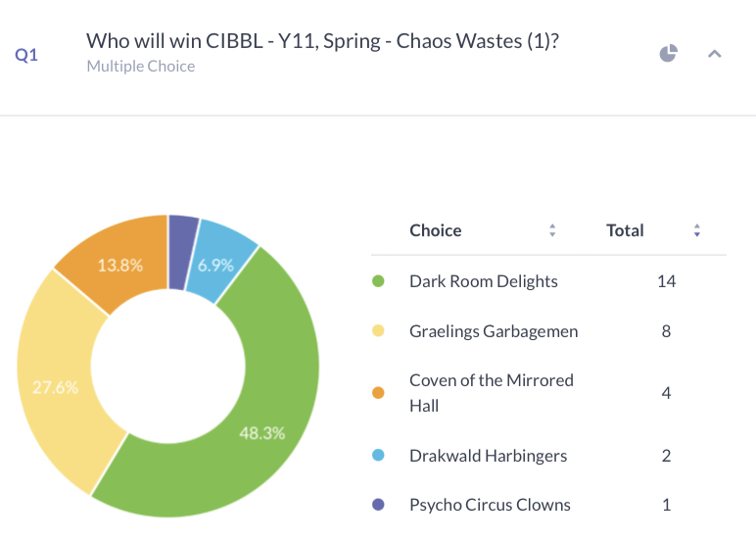The image size is (756, 543).
Task: Click the Dark Room Delights row label
Action: (x=484, y=281)
